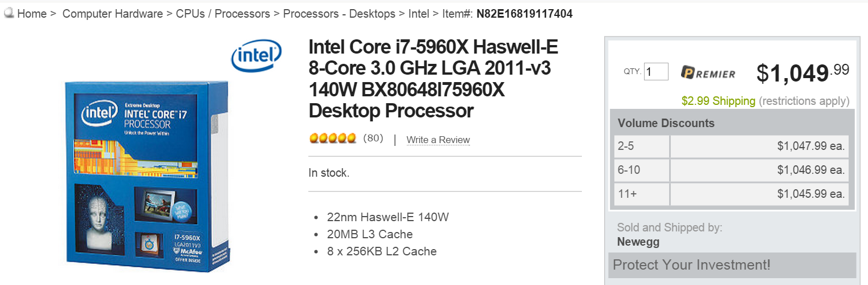Click the $1,049.99 price
Viewport: 868px width, 285px height.
(x=802, y=73)
